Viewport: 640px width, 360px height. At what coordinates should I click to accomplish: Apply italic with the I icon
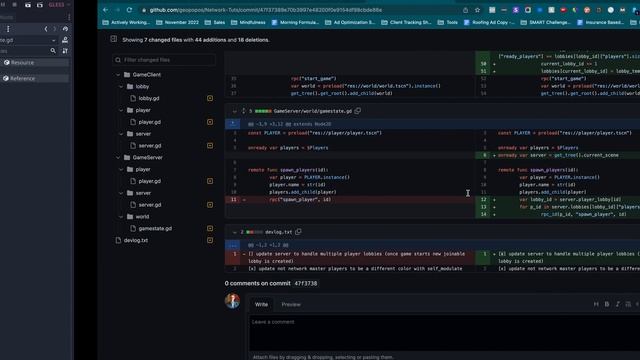pos(618,304)
